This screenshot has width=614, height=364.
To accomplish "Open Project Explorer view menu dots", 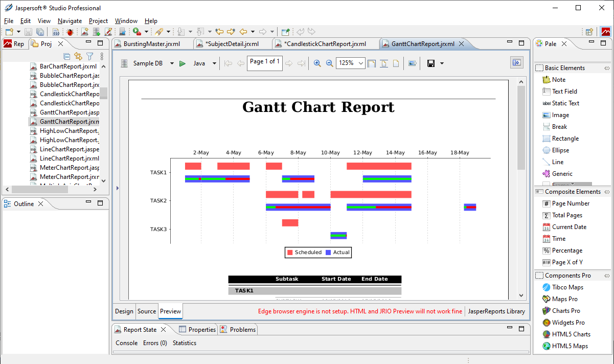I will [x=102, y=56].
